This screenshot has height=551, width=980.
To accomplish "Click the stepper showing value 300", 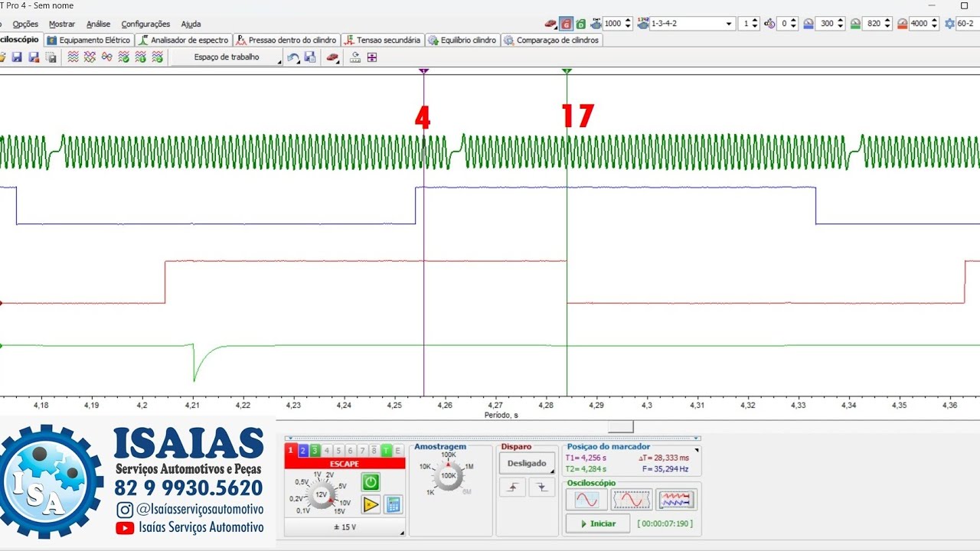I will pyautogui.click(x=831, y=24).
